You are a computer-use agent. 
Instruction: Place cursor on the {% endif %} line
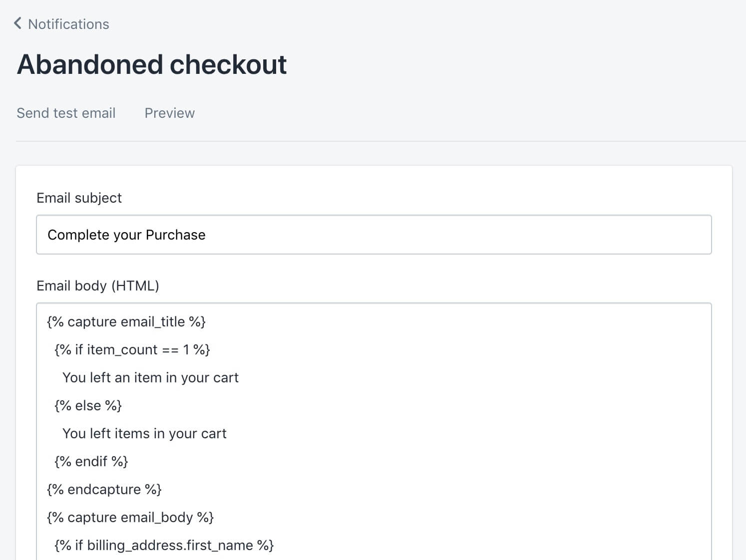click(x=91, y=462)
